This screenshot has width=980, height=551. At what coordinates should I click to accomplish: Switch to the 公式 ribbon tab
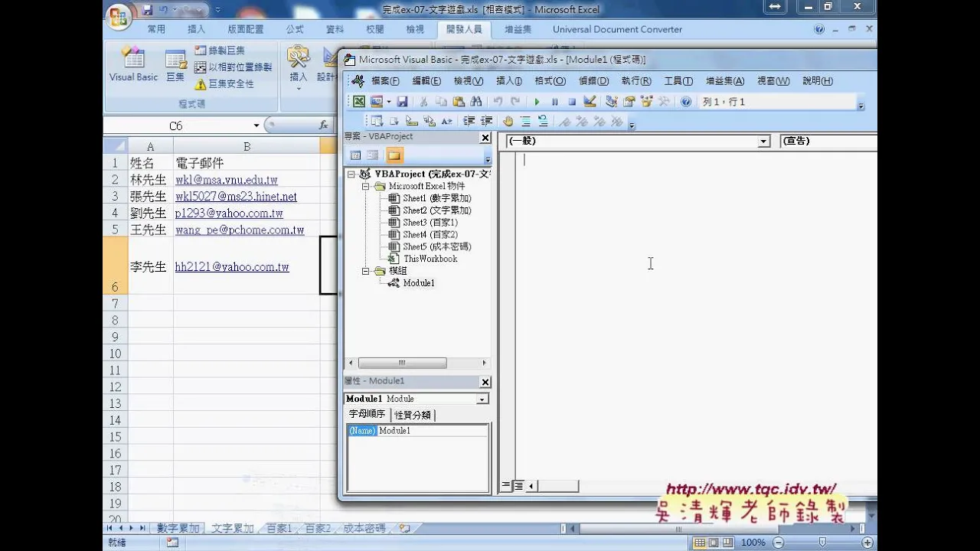(295, 29)
